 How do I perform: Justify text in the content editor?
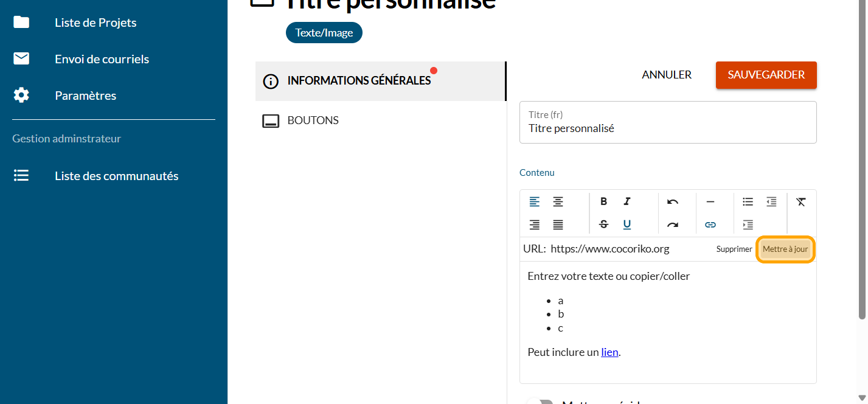tap(558, 225)
